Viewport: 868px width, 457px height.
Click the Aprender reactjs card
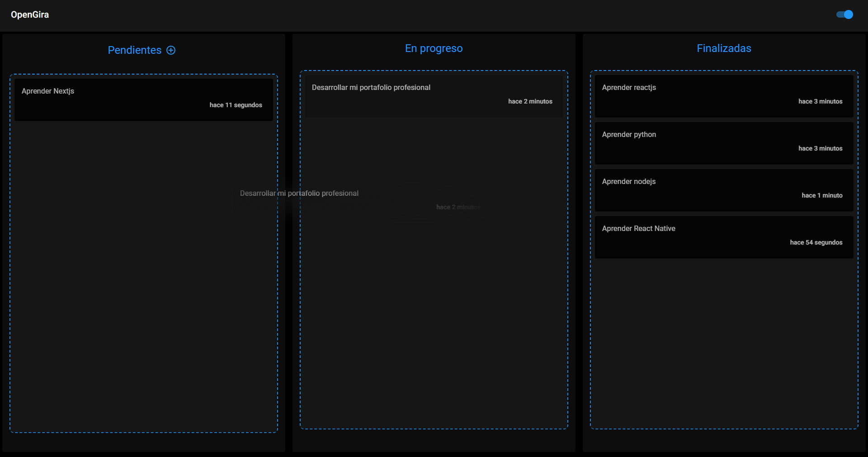tap(724, 96)
